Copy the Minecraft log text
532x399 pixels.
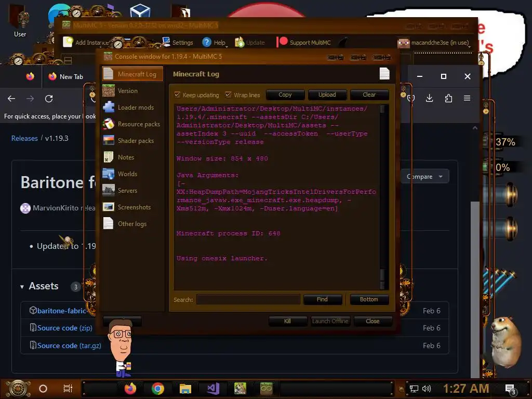point(285,95)
